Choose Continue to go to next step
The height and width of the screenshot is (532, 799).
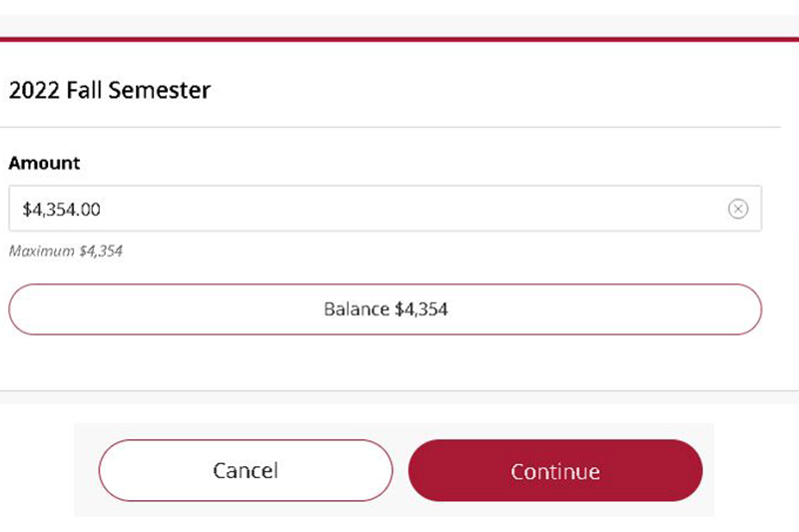pyautogui.click(x=555, y=470)
